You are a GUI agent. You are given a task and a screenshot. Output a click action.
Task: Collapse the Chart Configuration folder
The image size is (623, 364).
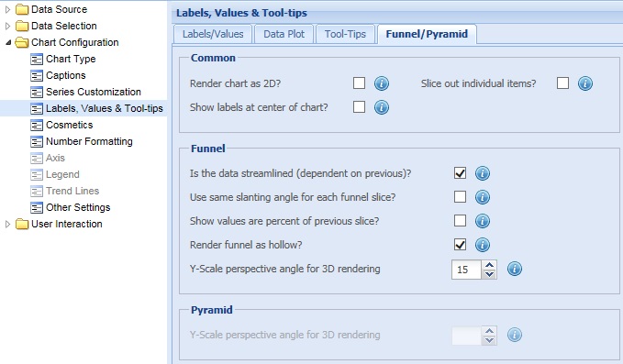click(x=8, y=42)
